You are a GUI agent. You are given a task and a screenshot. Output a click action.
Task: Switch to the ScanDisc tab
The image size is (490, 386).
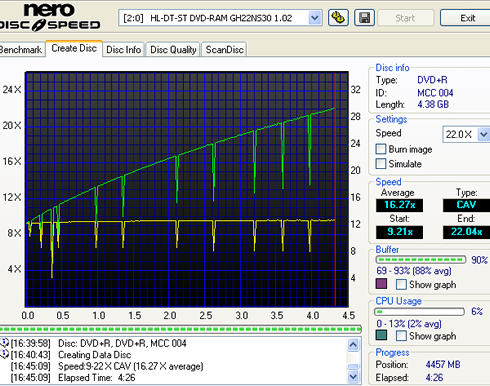pos(224,50)
